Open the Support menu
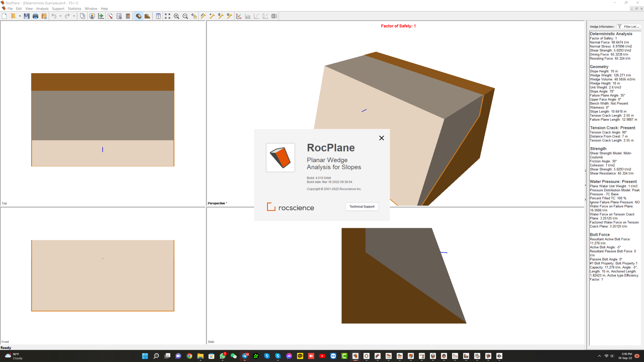Viewport: 644px width, 362px height. click(x=58, y=9)
